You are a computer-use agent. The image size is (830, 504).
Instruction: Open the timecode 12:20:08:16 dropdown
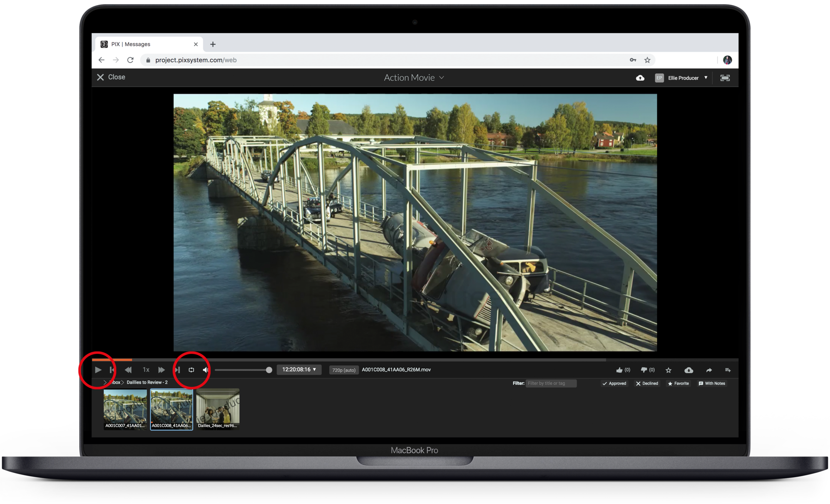point(299,369)
